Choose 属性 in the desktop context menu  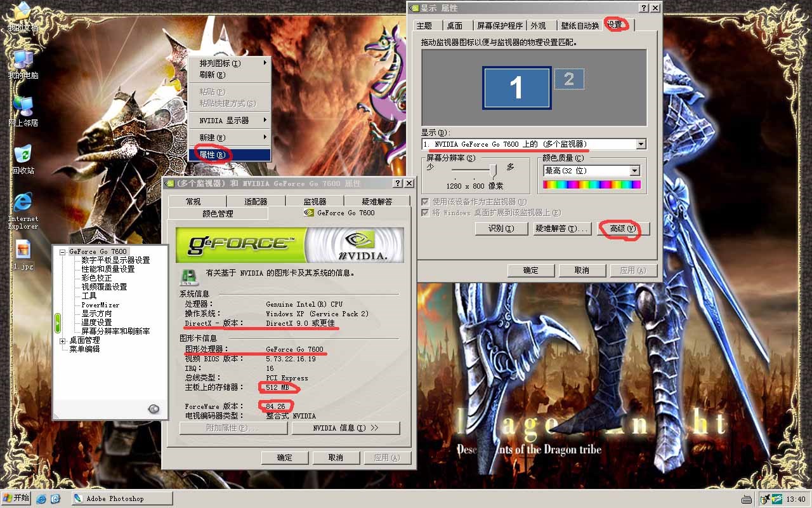coord(230,154)
